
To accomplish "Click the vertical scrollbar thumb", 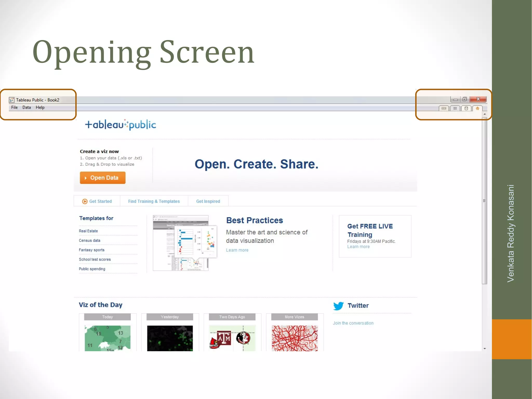I will pos(484,201).
